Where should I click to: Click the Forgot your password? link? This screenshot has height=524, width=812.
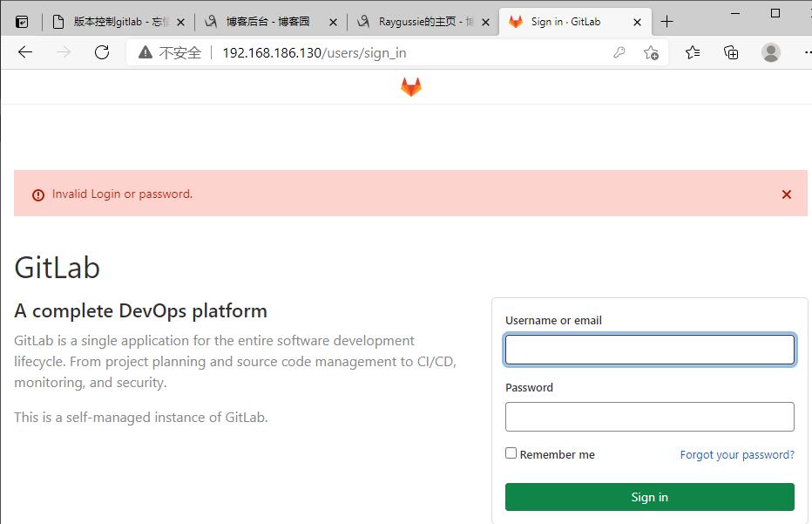pos(737,454)
